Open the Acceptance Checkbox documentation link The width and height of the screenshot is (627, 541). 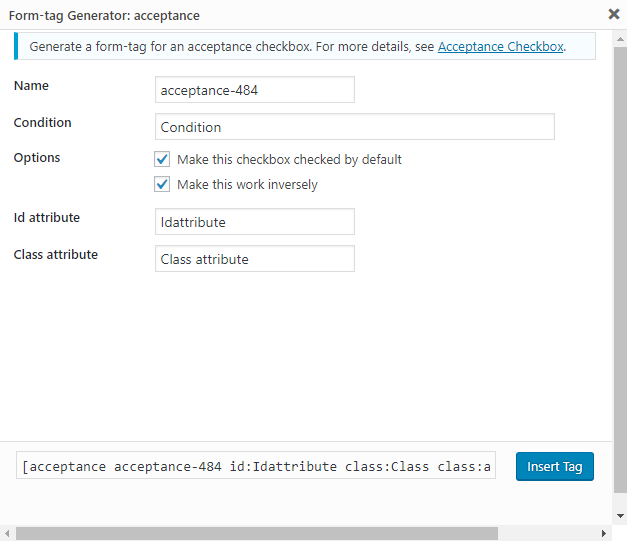point(500,46)
